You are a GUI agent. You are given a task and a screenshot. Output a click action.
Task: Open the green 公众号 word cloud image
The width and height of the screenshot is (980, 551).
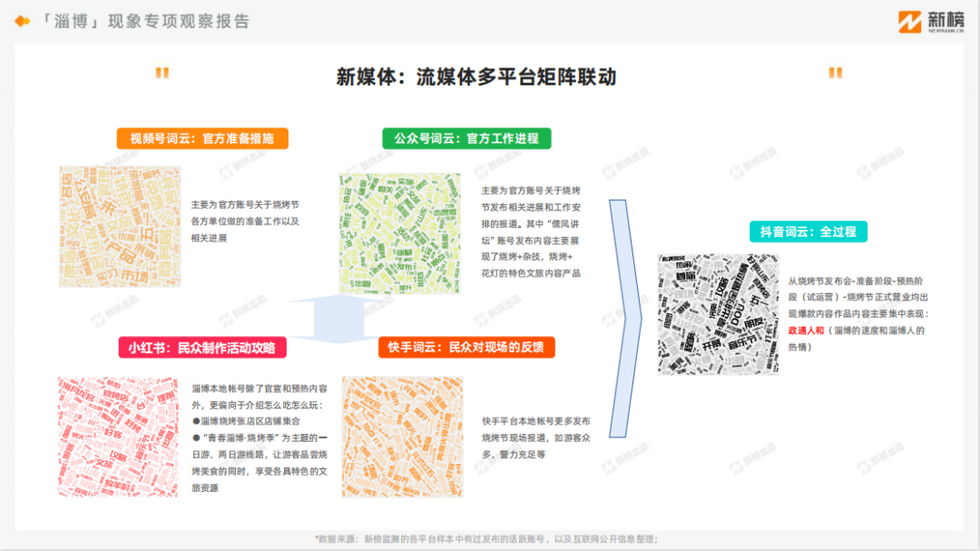pos(400,234)
